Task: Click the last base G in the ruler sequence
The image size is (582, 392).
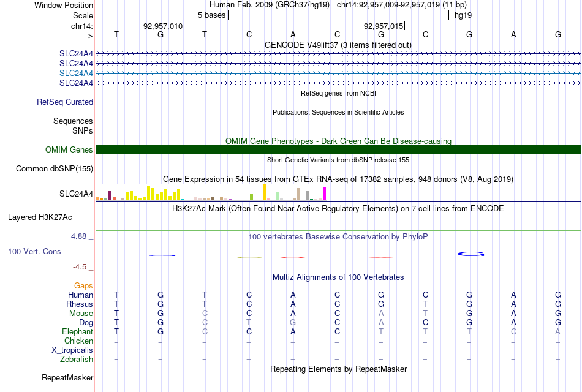Action: point(558,34)
